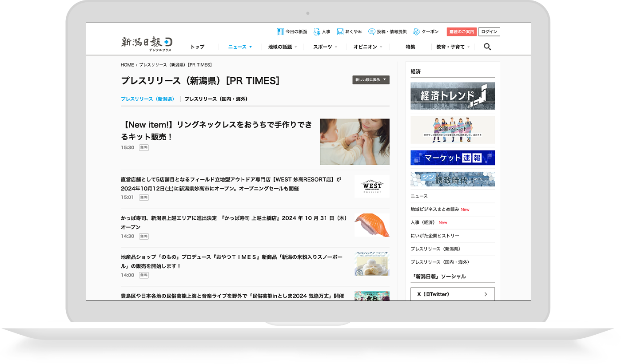This screenshot has height=364, width=621.
Task: Open the おやつTIMES スノーボール article
Action: pyautogui.click(x=231, y=261)
